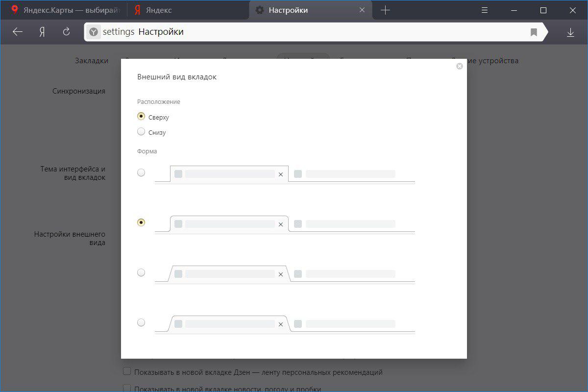588x392 pixels.
Task: Open Yandex home via the Я toolbar icon
Action: tap(43, 32)
